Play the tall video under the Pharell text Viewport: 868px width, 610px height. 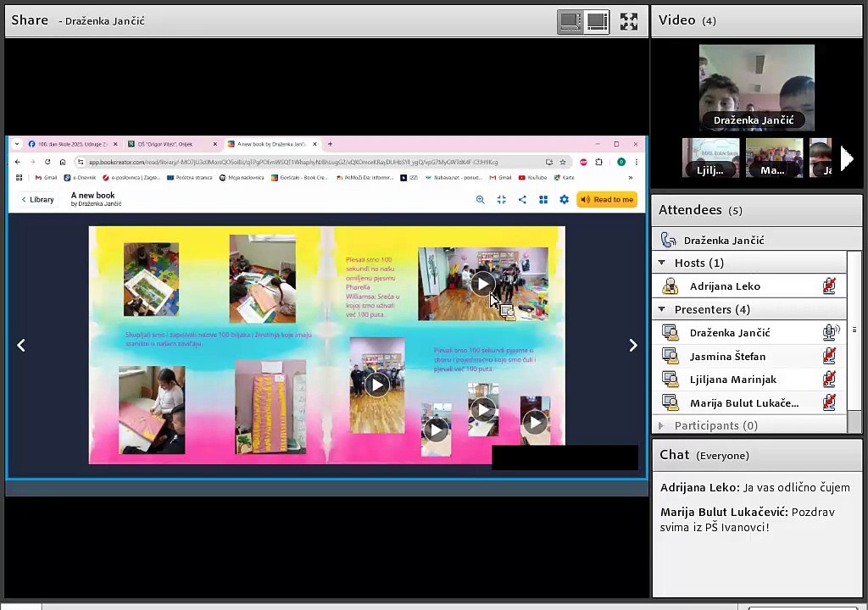point(377,384)
